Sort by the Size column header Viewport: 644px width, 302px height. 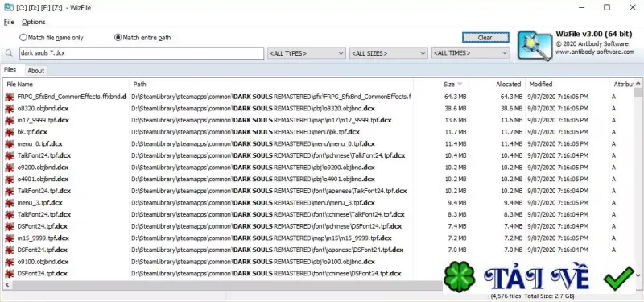[x=449, y=85]
